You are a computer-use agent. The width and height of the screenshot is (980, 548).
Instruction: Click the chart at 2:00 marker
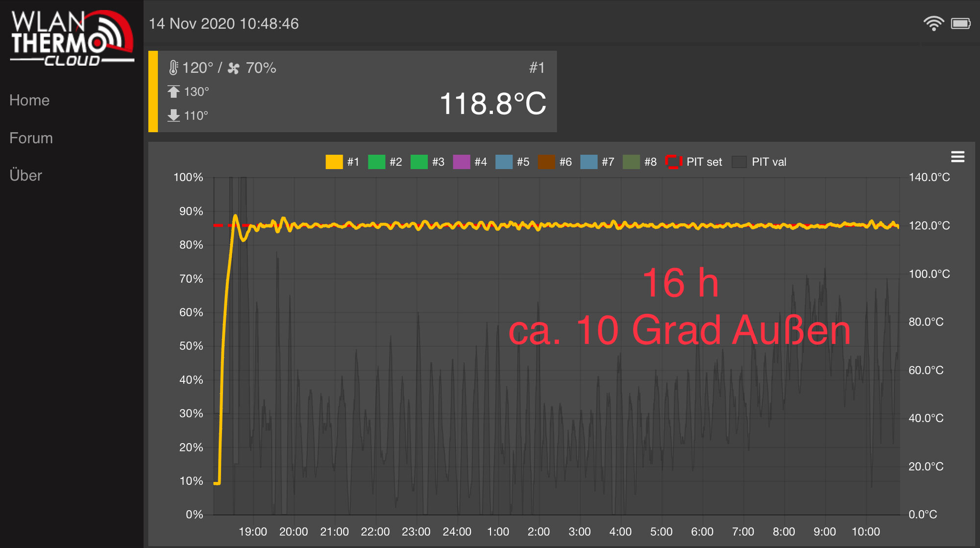(539, 532)
